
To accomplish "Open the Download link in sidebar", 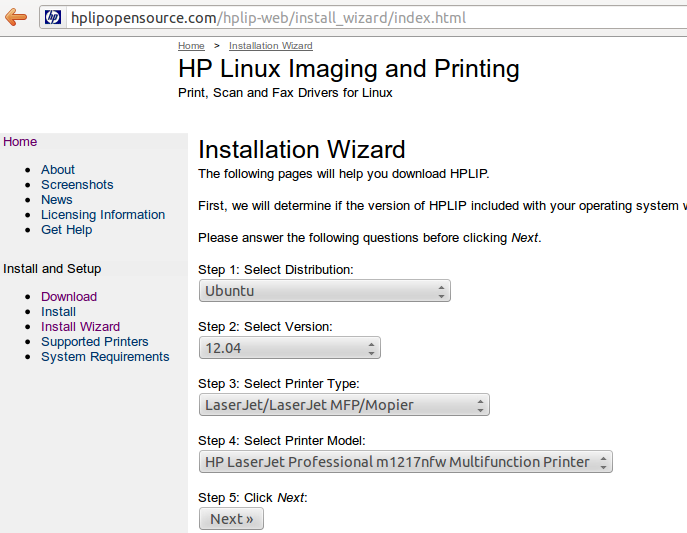I will 69,297.
